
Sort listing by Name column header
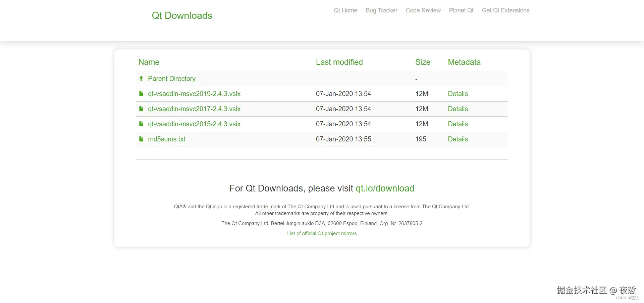pos(149,62)
